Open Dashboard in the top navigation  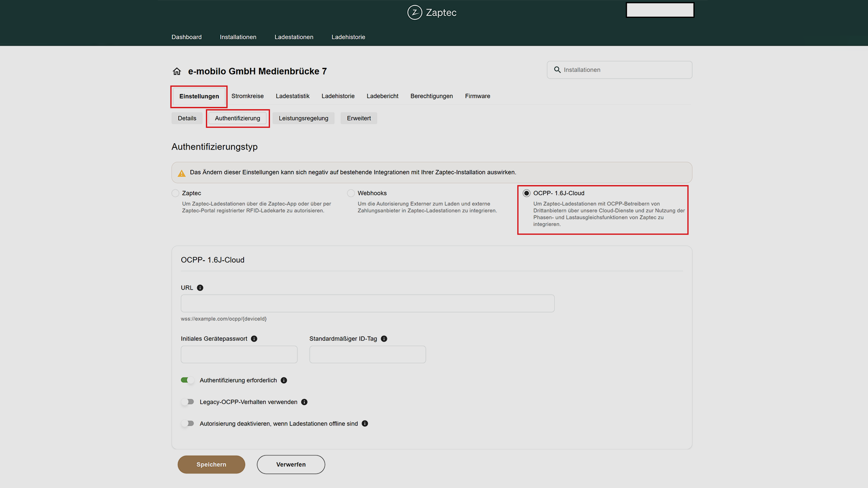point(187,37)
